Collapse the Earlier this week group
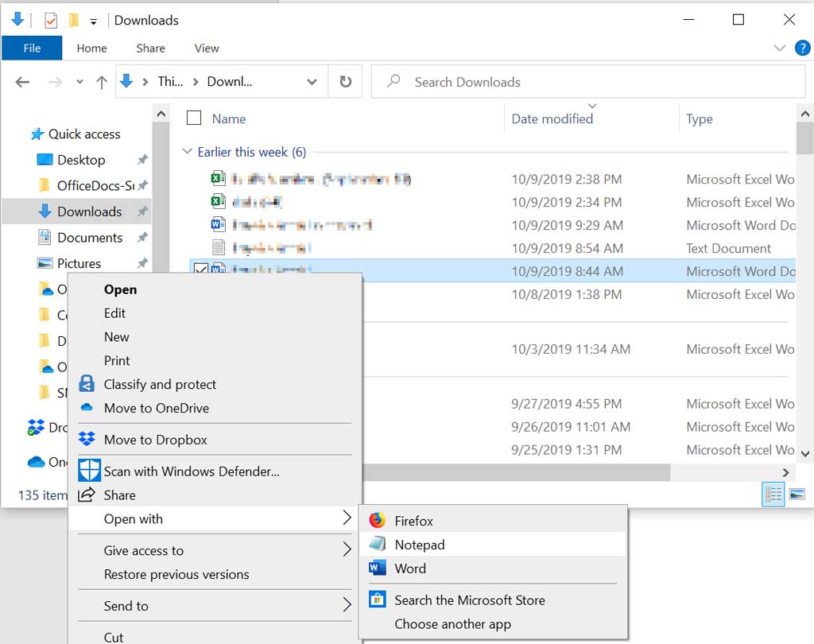This screenshot has width=814, height=644. point(187,152)
